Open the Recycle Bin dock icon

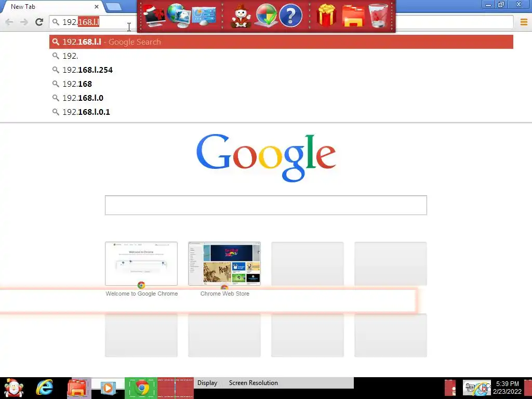pyautogui.click(x=378, y=15)
